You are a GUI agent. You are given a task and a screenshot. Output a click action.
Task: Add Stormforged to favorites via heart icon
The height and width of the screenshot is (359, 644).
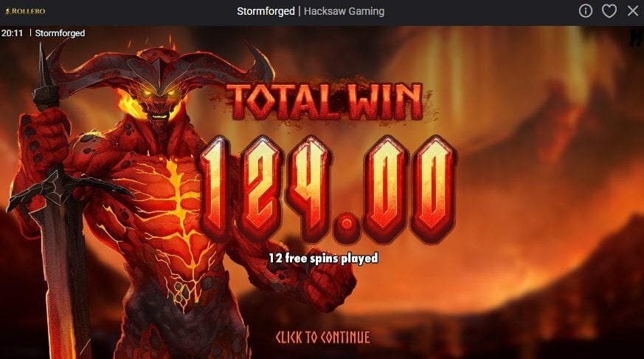click(x=609, y=11)
